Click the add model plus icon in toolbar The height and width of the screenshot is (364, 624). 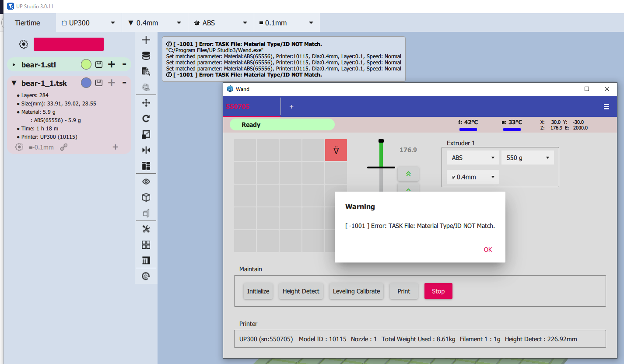pos(146,40)
